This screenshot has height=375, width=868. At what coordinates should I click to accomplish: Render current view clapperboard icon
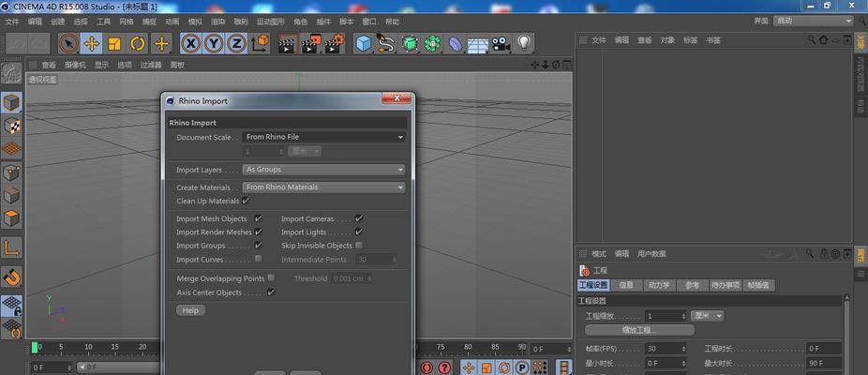(287, 43)
